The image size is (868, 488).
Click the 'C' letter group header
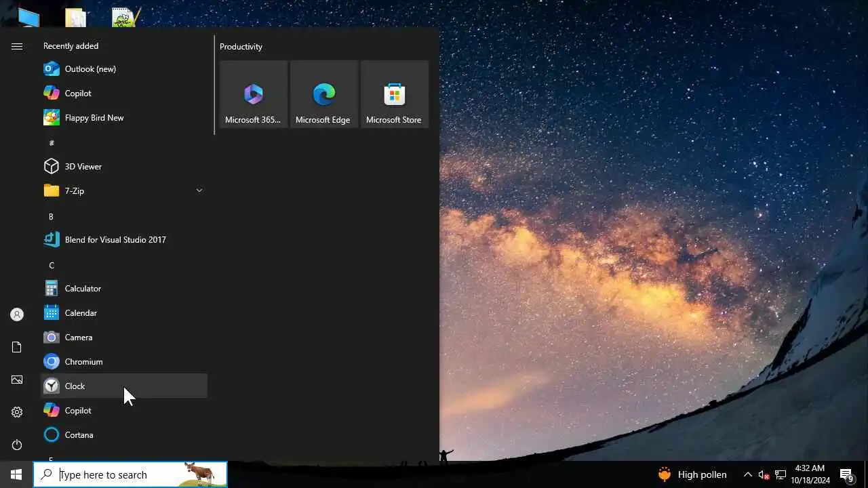point(52,265)
